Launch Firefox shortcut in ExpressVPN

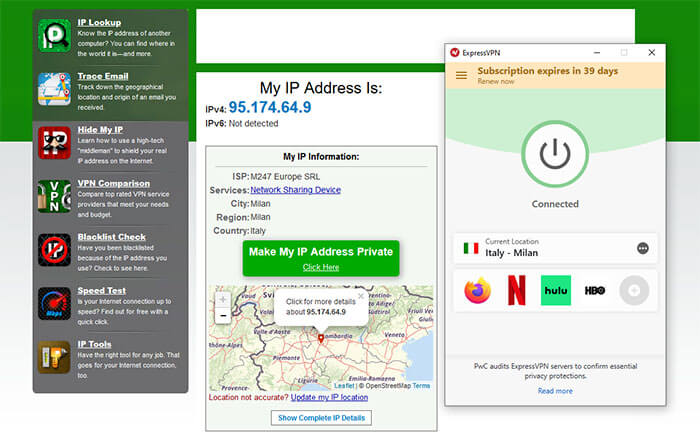[x=477, y=291]
